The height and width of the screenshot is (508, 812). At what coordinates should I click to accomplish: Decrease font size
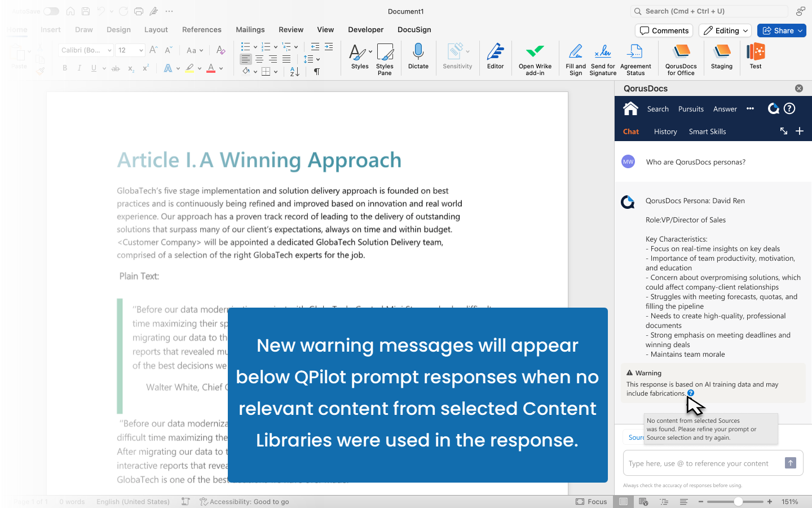point(168,50)
